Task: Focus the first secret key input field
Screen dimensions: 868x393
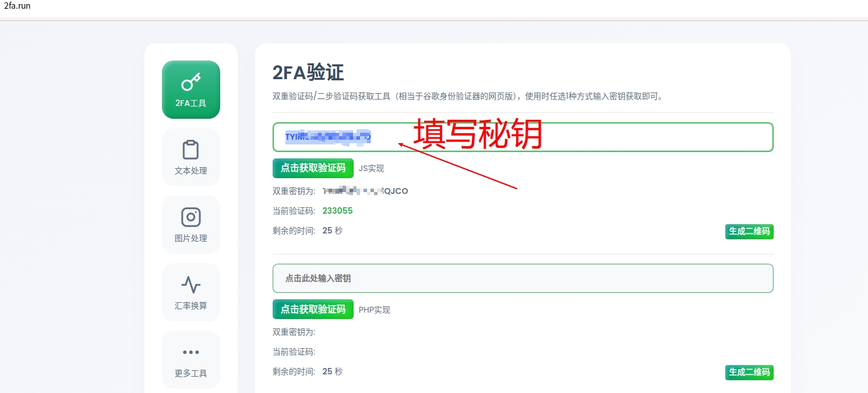Action: point(523,137)
